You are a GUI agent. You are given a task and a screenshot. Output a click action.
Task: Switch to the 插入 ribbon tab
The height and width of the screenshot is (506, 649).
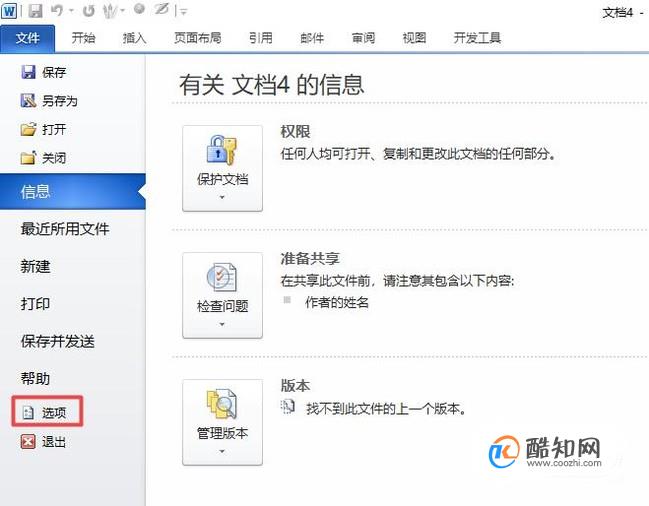pyautogui.click(x=135, y=38)
